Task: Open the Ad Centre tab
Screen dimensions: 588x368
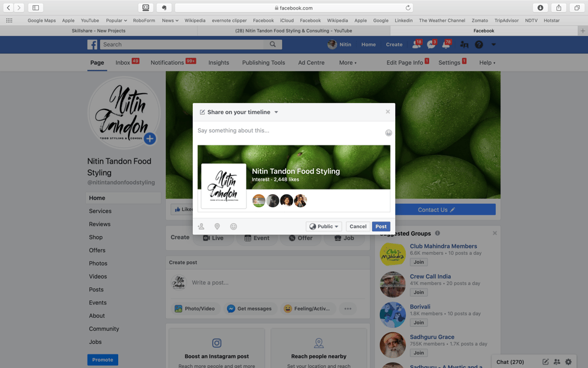Action: (311, 63)
